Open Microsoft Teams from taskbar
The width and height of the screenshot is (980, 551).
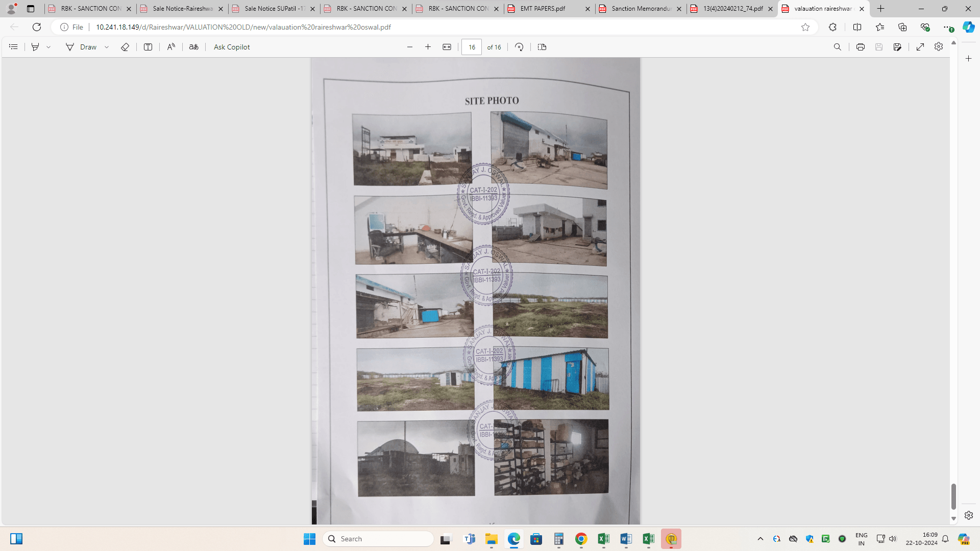469,539
